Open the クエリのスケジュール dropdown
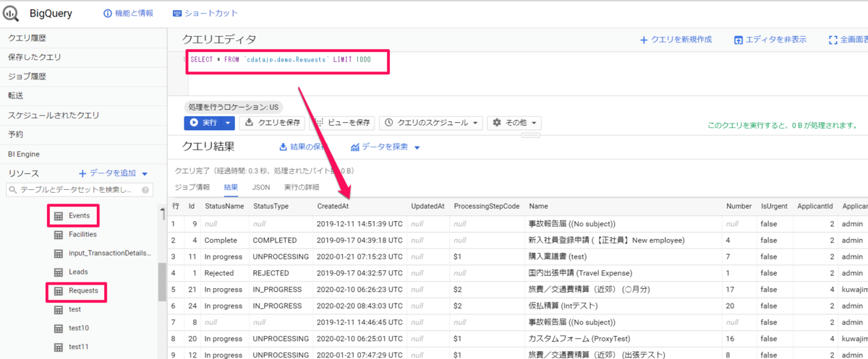The width and height of the screenshot is (868, 359). [431, 123]
